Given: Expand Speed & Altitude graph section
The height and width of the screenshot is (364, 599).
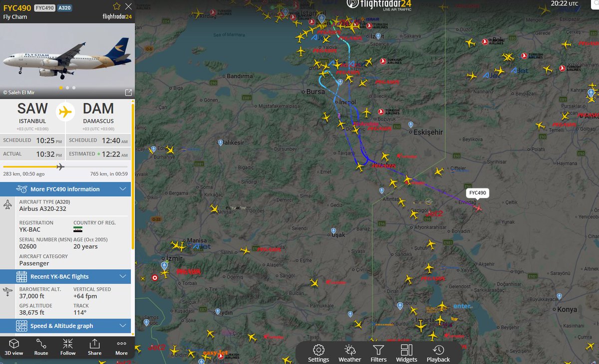Looking at the screenshot, I should pyautogui.click(x=65, y=326).
